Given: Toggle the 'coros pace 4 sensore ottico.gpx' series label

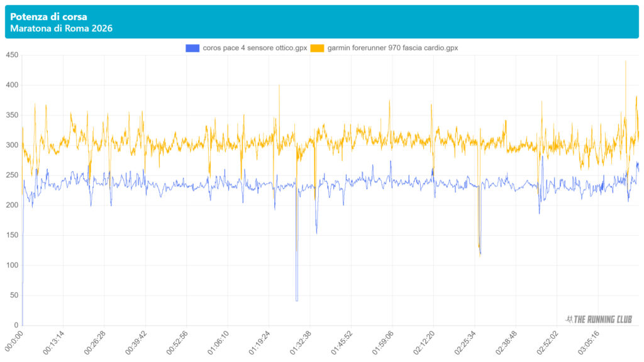Looking at the screenshot, I should 255,48.
